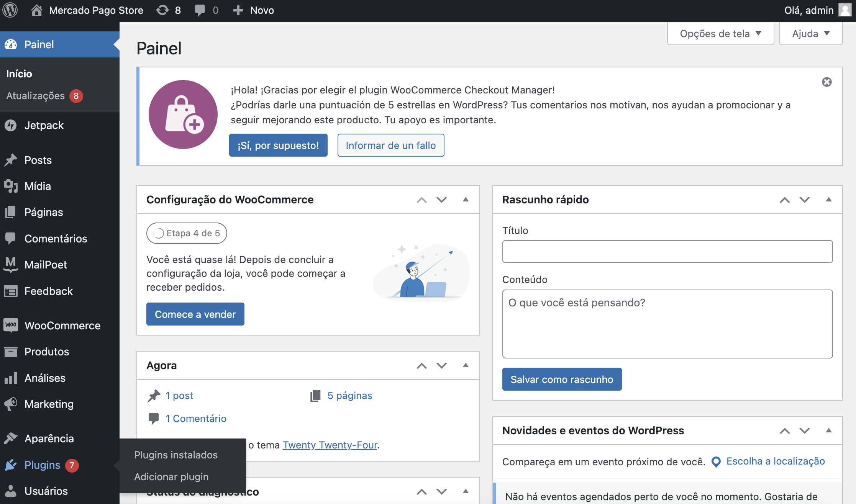
Task: Click the MailPoet icon in sidebar
Action: (x=11, y=265)
